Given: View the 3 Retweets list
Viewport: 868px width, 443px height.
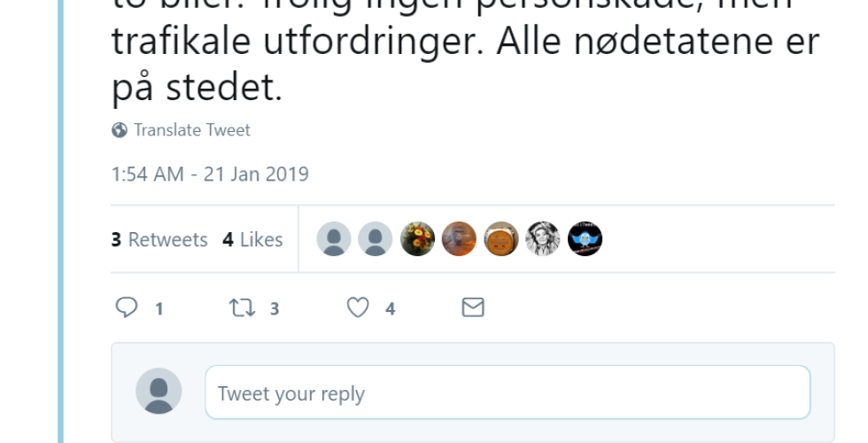Looking at the screenshot, I should tap(159, 239).
